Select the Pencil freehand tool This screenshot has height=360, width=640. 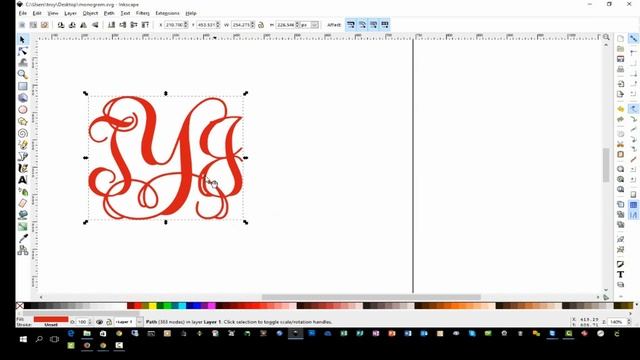click(22, 145)
